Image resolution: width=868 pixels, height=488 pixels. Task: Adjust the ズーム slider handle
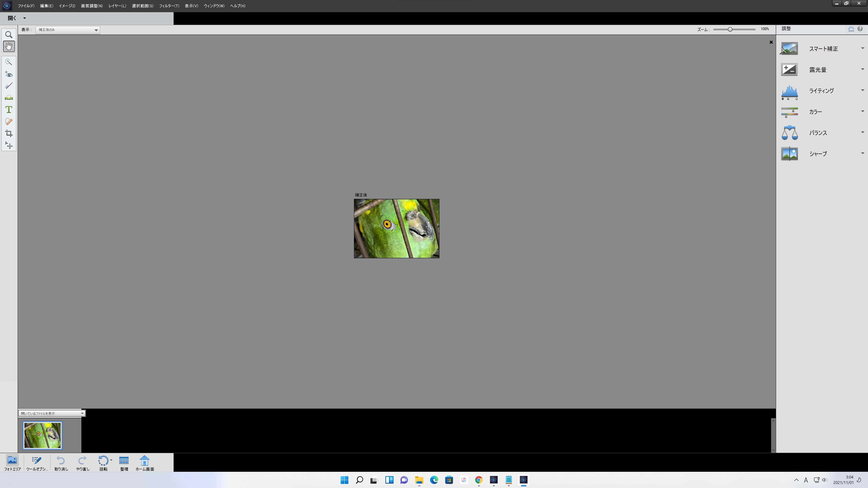point(730,29)
